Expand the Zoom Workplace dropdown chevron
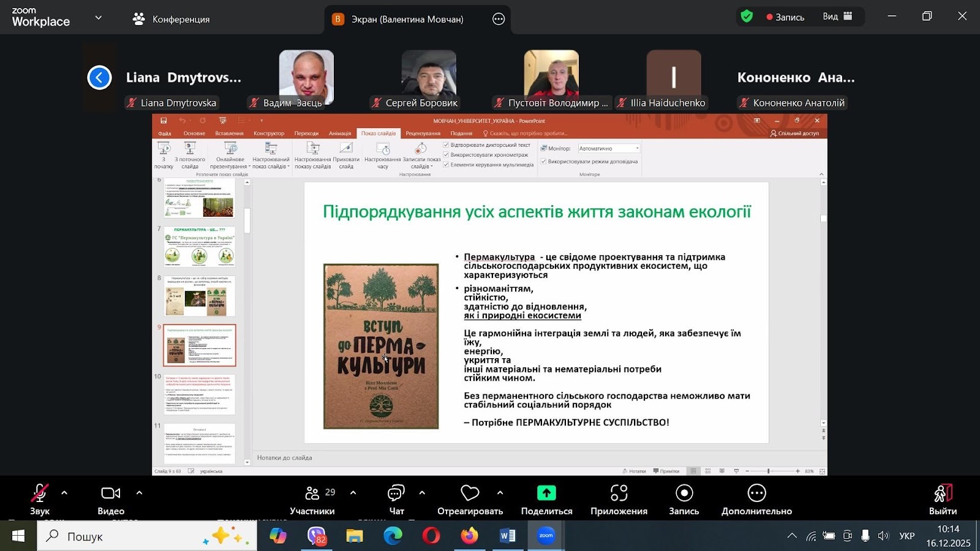 pyautogui.click(x=99, y=18)
